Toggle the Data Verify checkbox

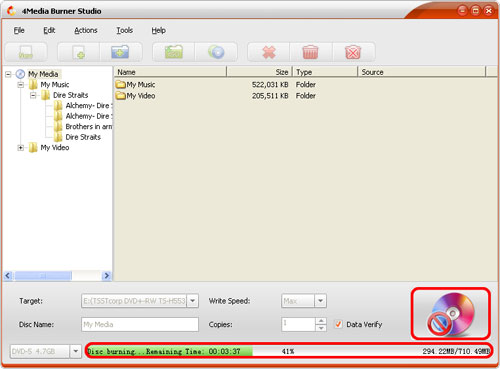[338, 324]
